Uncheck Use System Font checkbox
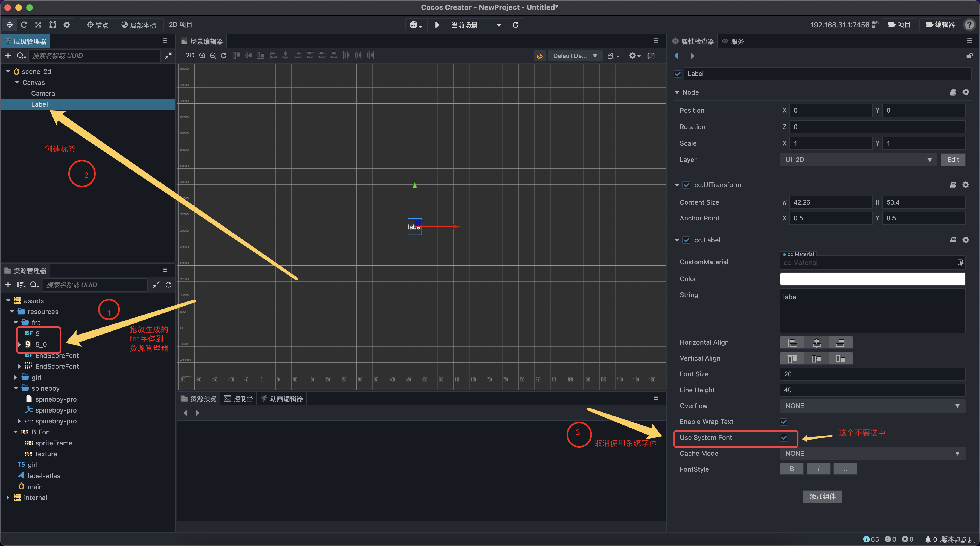The width and height of the screenshot is (980, 546). click(x=784, y=438)
